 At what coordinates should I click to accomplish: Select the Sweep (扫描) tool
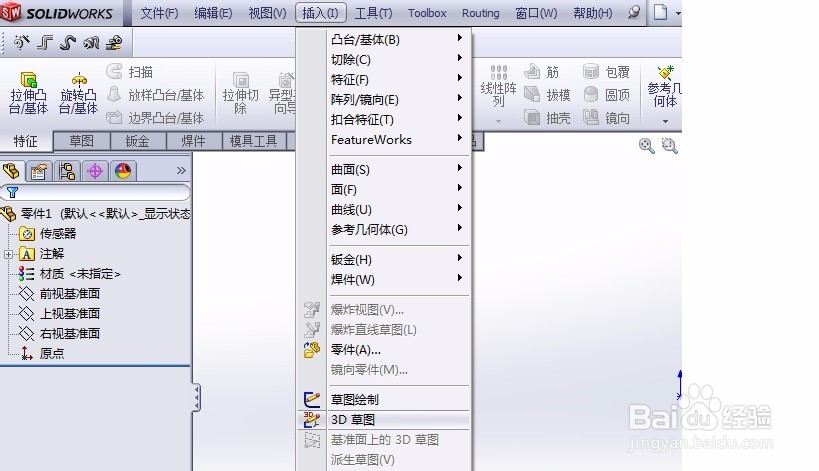(x=129, y=72)
